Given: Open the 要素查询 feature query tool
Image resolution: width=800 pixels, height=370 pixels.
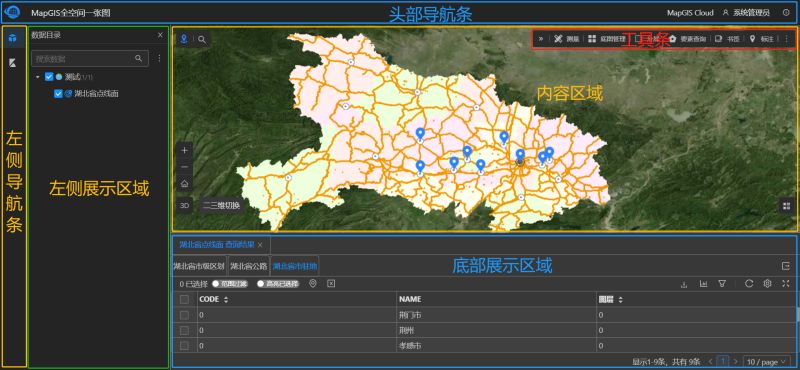Looking at the screenshot, I should tap(687, 39).
